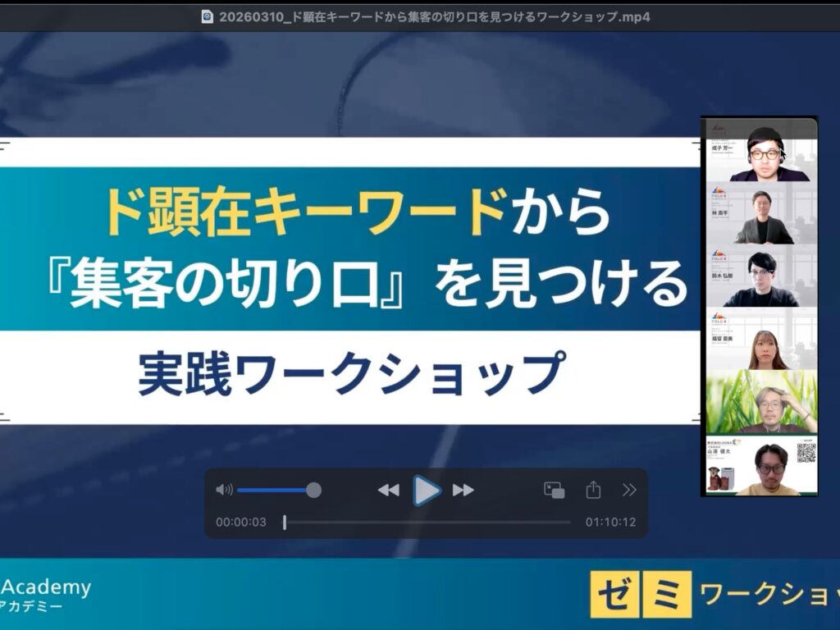Click the video filename in the title bar
The image size is (840, 630).
435,16
